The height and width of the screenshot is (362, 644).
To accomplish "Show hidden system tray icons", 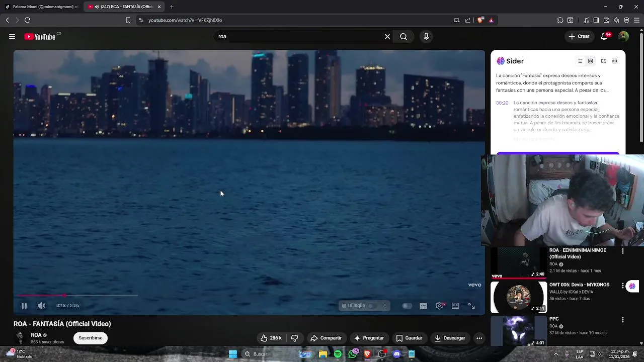I will [556, 354].
